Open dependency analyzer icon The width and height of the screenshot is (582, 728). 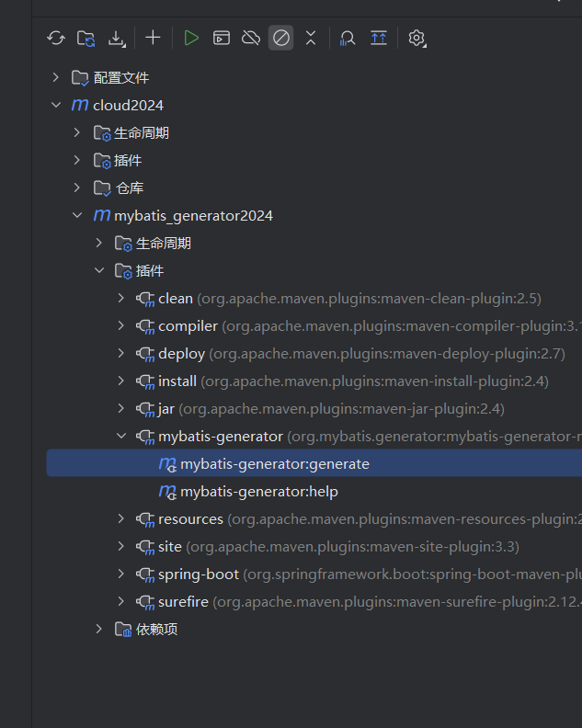(x=348, y=38)
